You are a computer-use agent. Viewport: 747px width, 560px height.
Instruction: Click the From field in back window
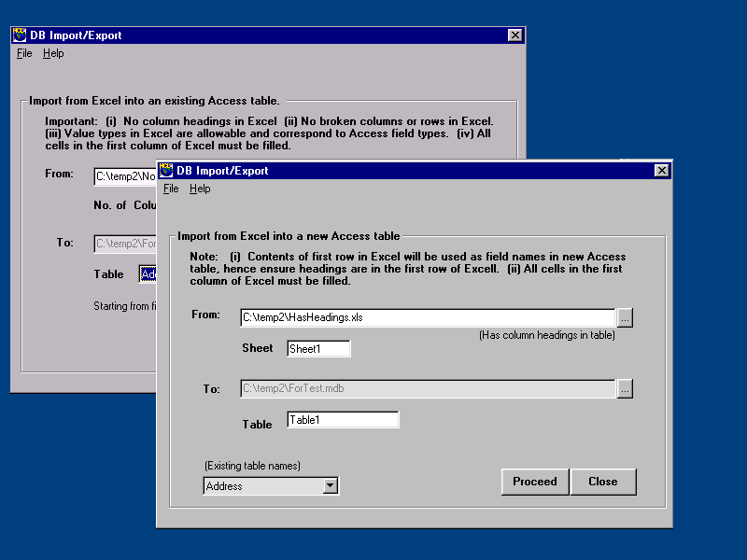(x=125, y=176)
